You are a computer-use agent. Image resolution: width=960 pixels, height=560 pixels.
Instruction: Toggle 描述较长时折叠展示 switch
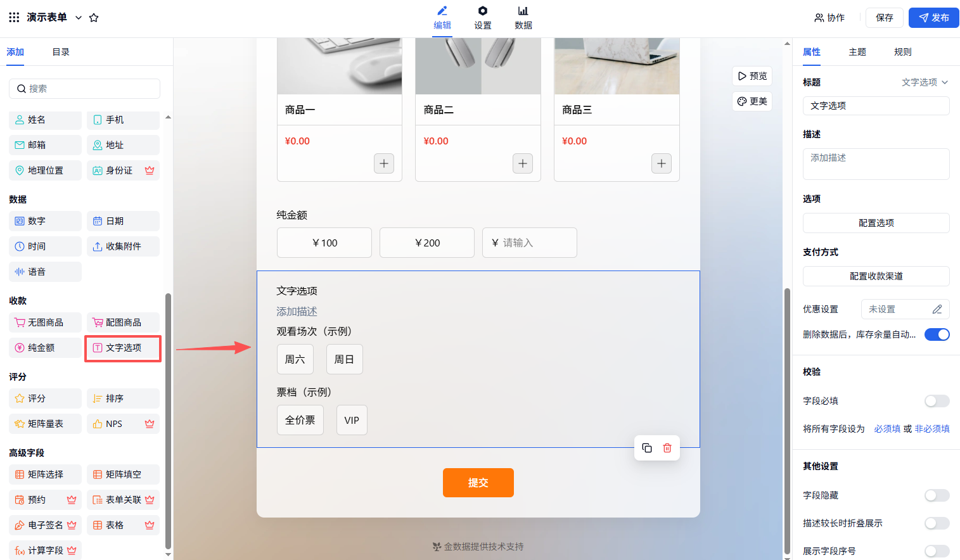[937, 523]
